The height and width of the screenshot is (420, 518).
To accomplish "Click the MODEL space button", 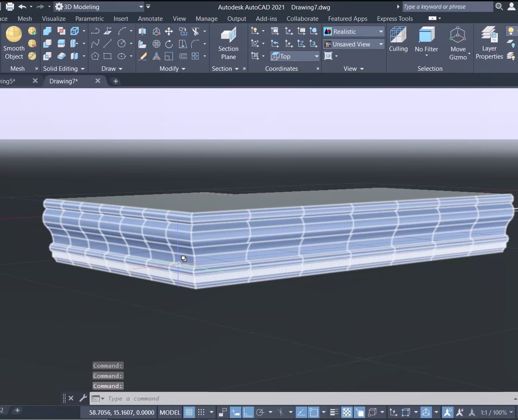I will [170, 412].
